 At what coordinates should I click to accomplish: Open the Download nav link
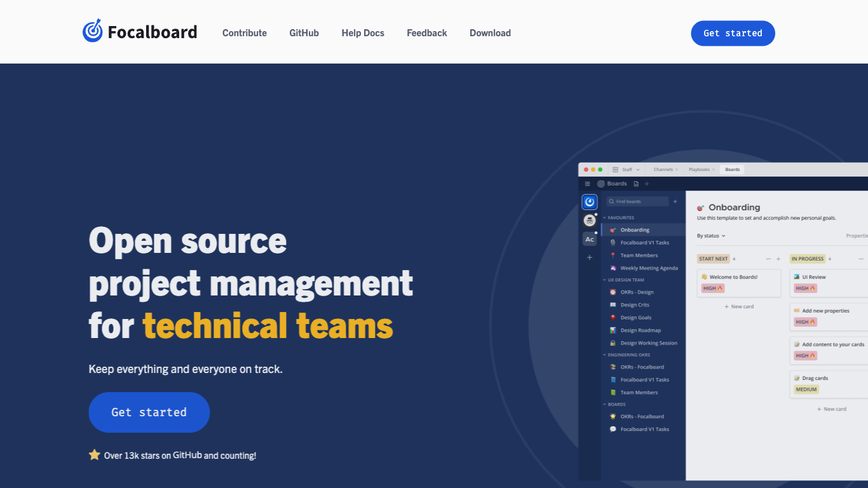(490, 33)
